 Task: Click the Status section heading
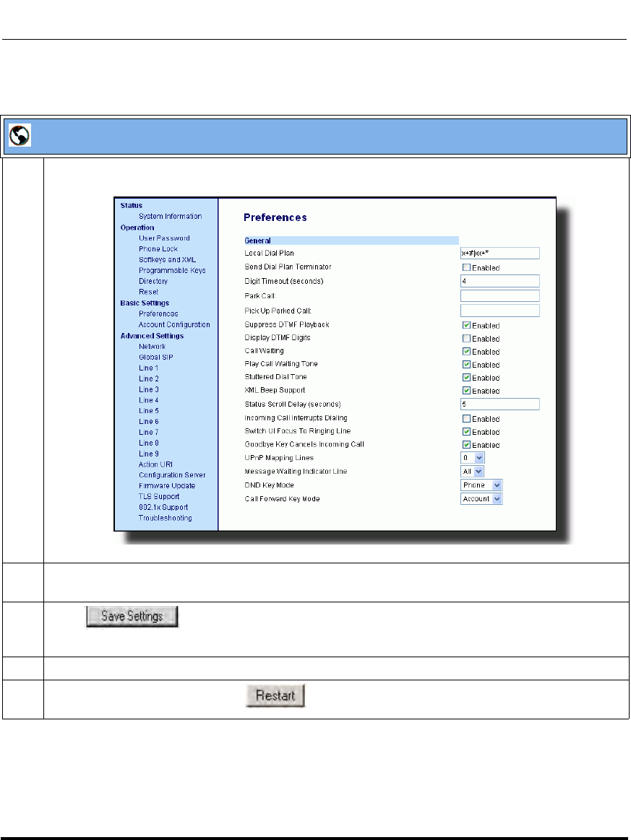pyautogui.click(x=132, y=206)
